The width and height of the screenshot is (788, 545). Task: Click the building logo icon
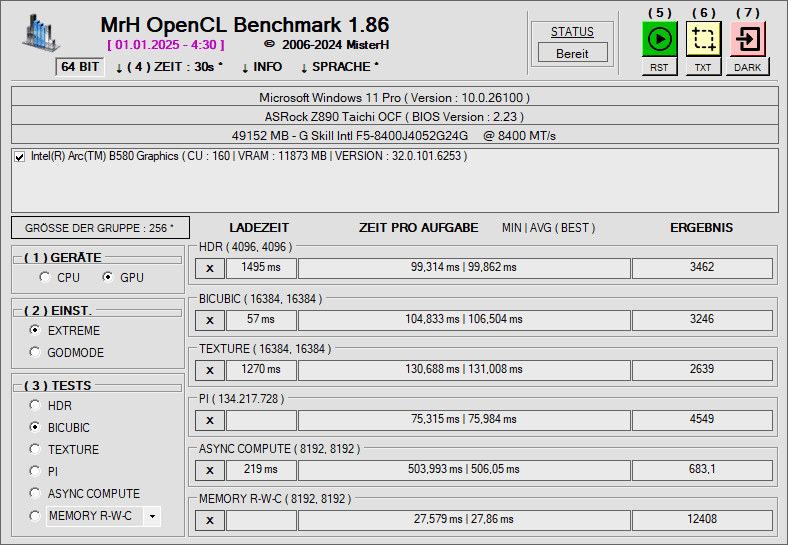point(40,33)
